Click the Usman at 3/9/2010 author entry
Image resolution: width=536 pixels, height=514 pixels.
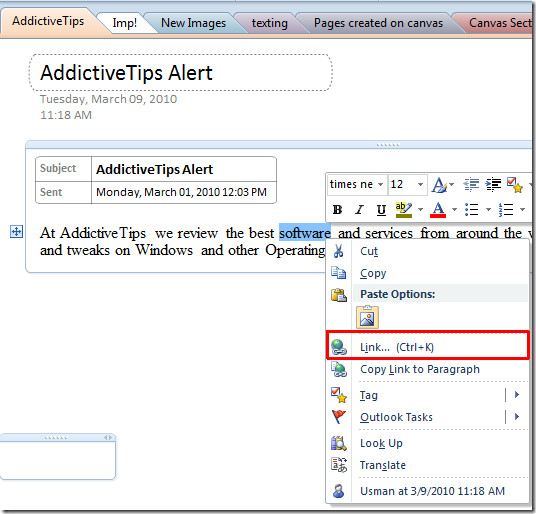pos(427,491)
